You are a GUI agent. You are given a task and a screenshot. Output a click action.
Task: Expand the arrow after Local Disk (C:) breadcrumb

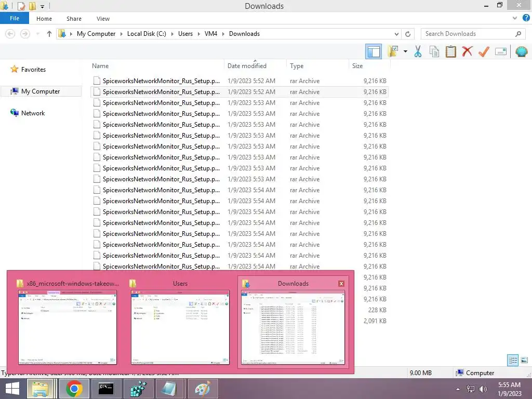(172, 34)
